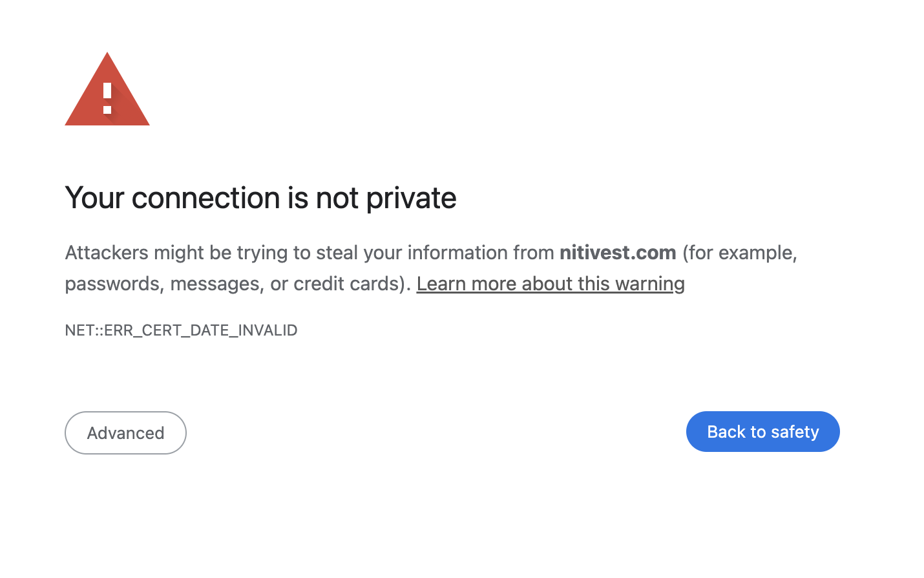Open certificate error details via Advanced
Viewport: 924px width, 578px height.
125,433
